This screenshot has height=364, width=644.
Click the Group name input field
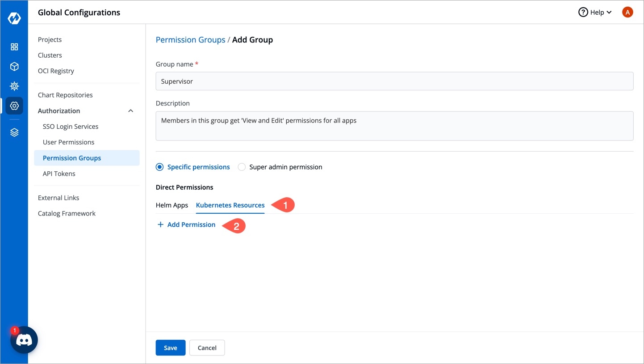point(394,81)
